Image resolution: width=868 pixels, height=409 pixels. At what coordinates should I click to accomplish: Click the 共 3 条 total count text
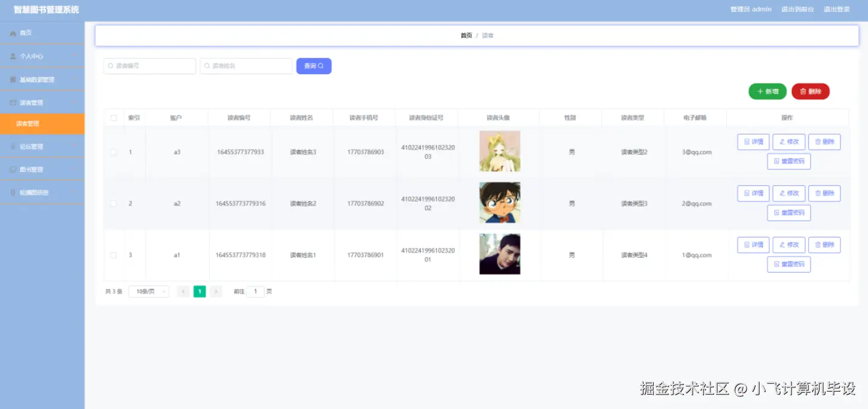[114, 292]
